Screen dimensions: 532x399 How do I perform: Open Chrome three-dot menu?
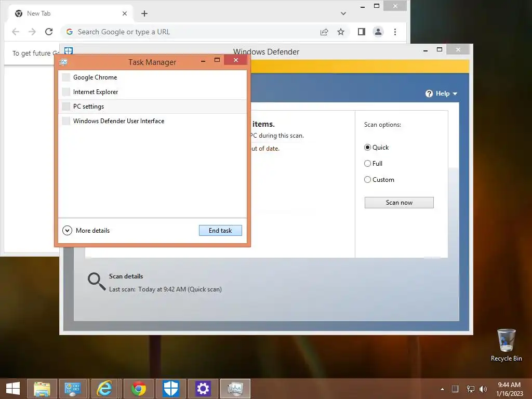(395, 32)
